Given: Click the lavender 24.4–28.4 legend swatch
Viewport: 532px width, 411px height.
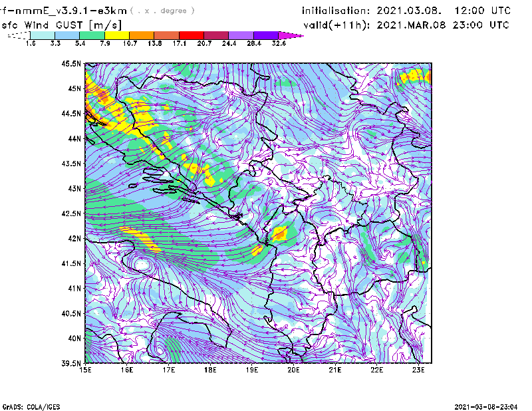Looking at the screenshot, I should click(x=241, y=35).
